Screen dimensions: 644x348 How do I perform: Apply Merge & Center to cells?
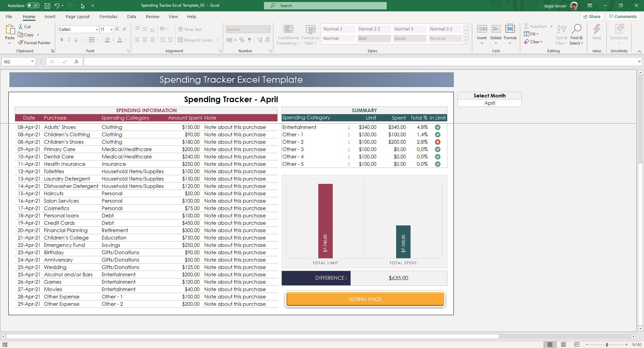coord(196,40)
